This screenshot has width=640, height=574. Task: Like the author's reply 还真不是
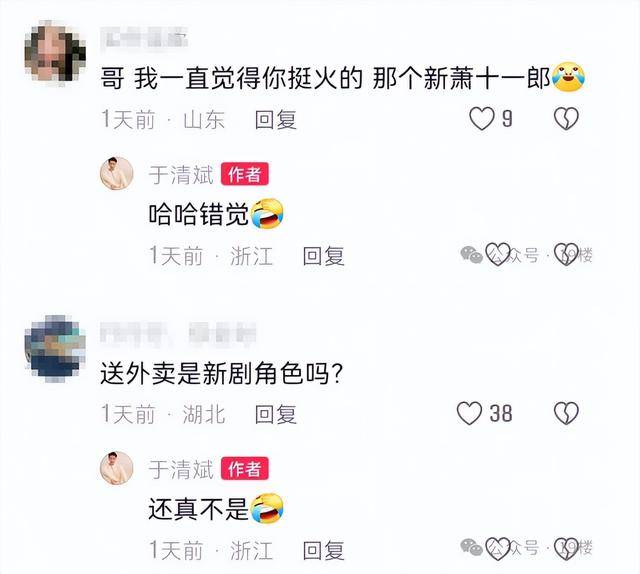point(498,549)
